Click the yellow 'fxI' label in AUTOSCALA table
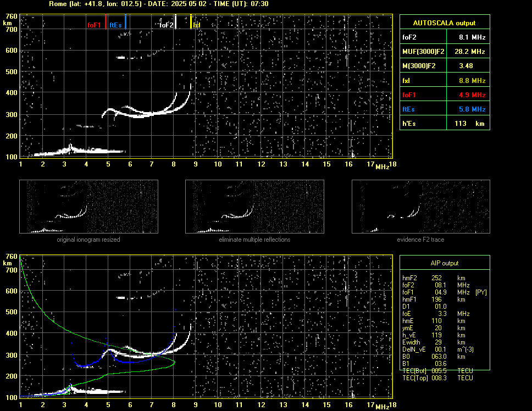This screenshot has height=411, width=532. [406, 81]
